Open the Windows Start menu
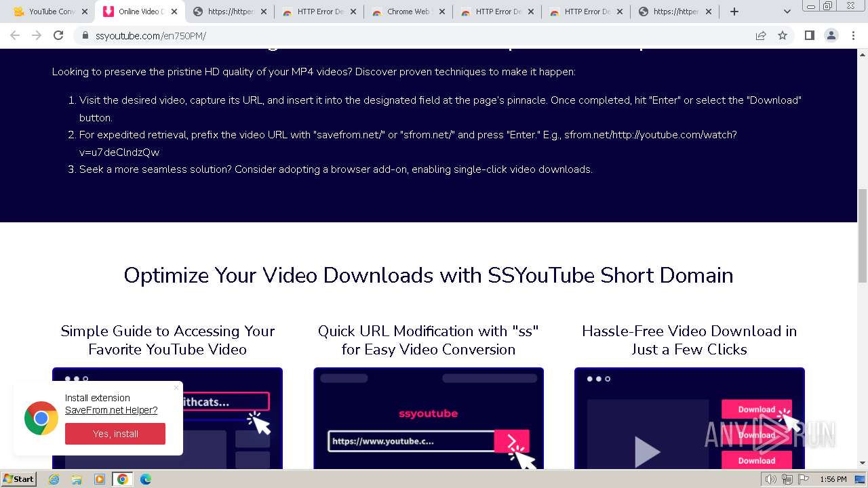This screenshot has width=868, height=488. (x=18, y=479)
